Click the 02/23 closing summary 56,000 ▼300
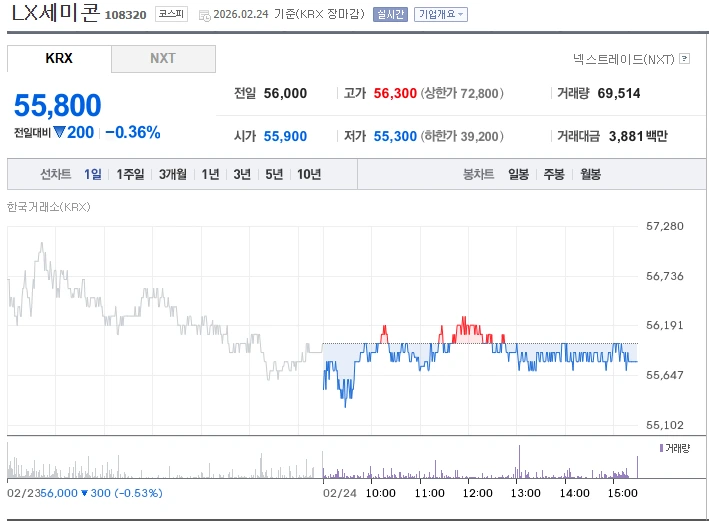The image size is (709, 521). pos(102,493)
